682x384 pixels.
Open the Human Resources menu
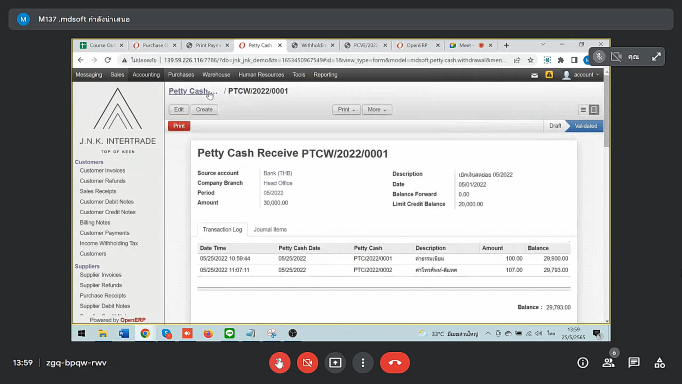(261, 75)
